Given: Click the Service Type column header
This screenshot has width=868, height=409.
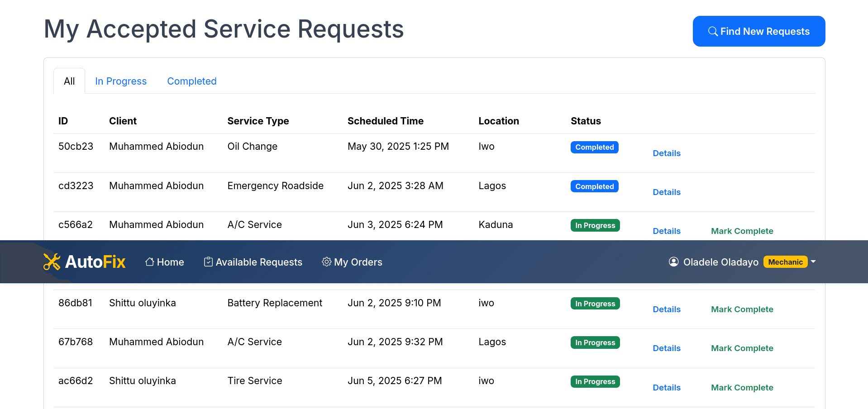Looking at the screenshot, I should [x=258, y=121].
